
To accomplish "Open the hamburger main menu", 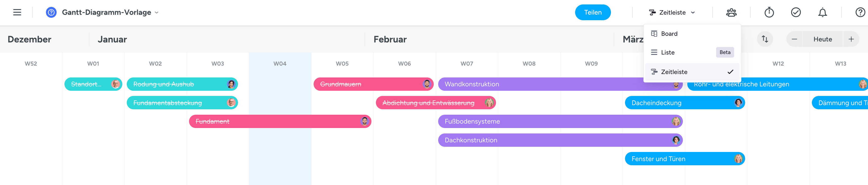I will 17,12.
